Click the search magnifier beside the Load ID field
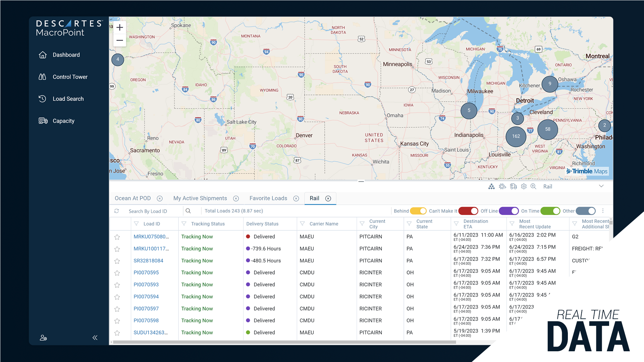The height and width of the screenshot is (362, 644). pyautogui.click(x=188, y=211)
